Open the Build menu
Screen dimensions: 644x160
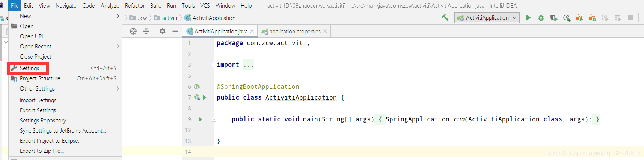tap(156, 5)
